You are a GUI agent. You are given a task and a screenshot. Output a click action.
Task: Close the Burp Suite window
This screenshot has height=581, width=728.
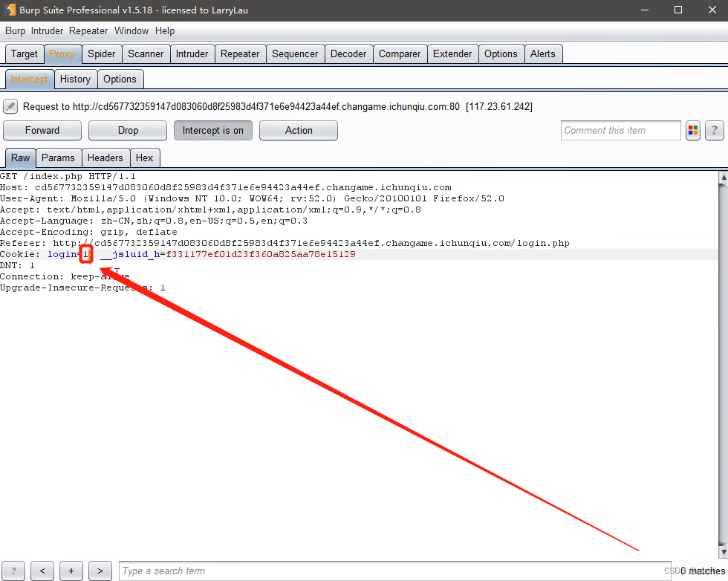pyautogui.click(x=712, y=10)
